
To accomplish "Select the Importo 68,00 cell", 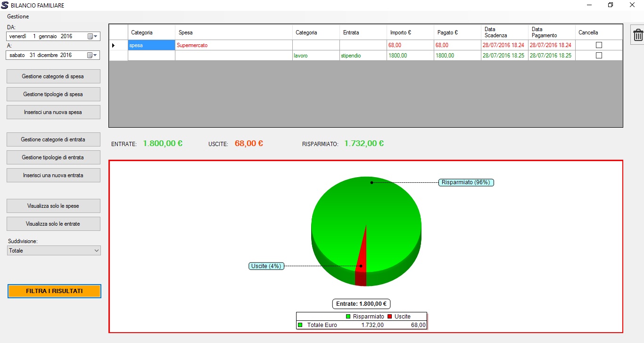I will point(410,45).
